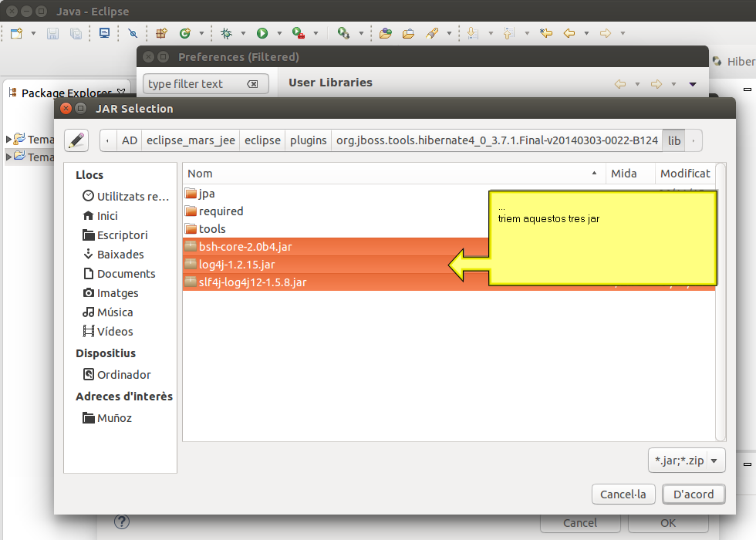Click the Run Last Tool icon with red toolbox
Screen dimensions: 756x540
(x=299, y=33)
